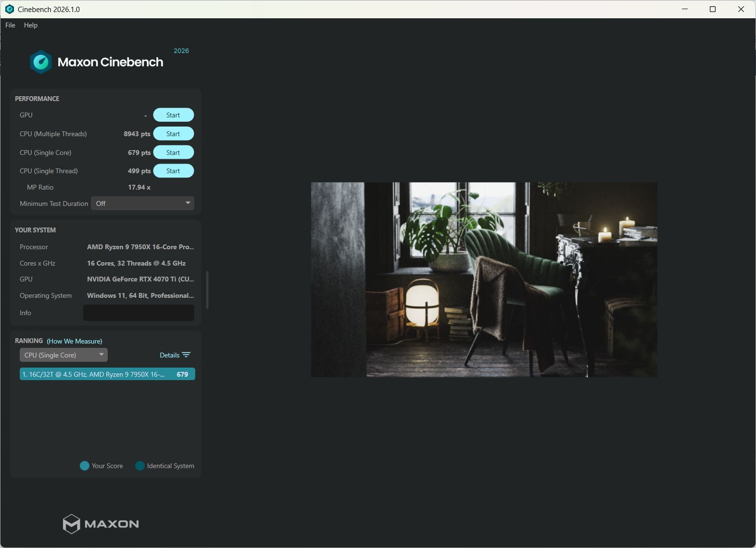This screenshot has height=548, width=756.
Task: Click the 16 Cores, 32 Threads @ 4.5 GHz text
Action: pos(136,263)
